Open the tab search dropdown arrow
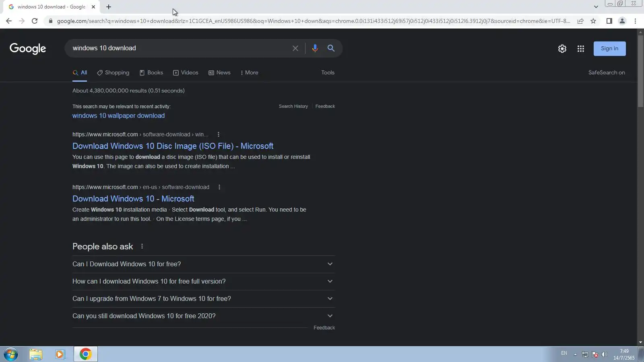Image resolution: width=644 pixels, height=362 pixels. [x=596, y=7]
